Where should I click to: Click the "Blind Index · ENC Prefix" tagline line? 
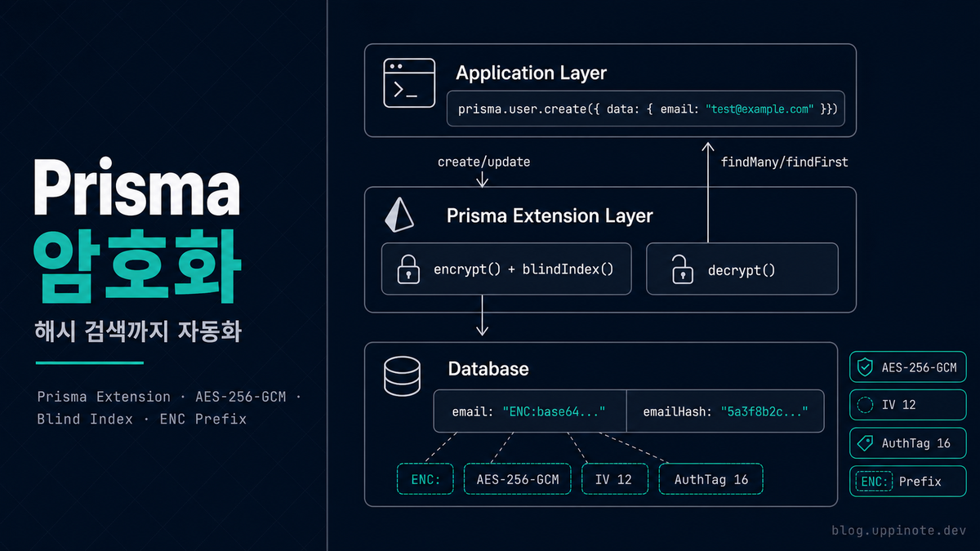[x=142, y=419]
